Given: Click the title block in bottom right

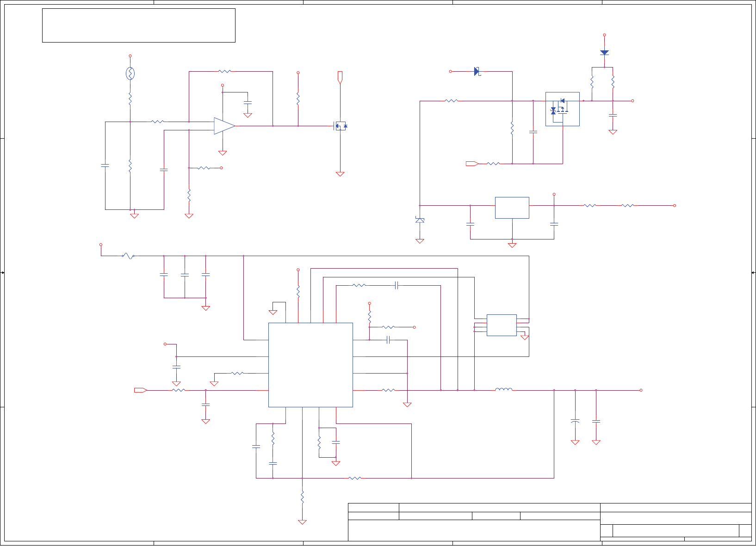Looking at the screenshot, I should pos(550,522).
